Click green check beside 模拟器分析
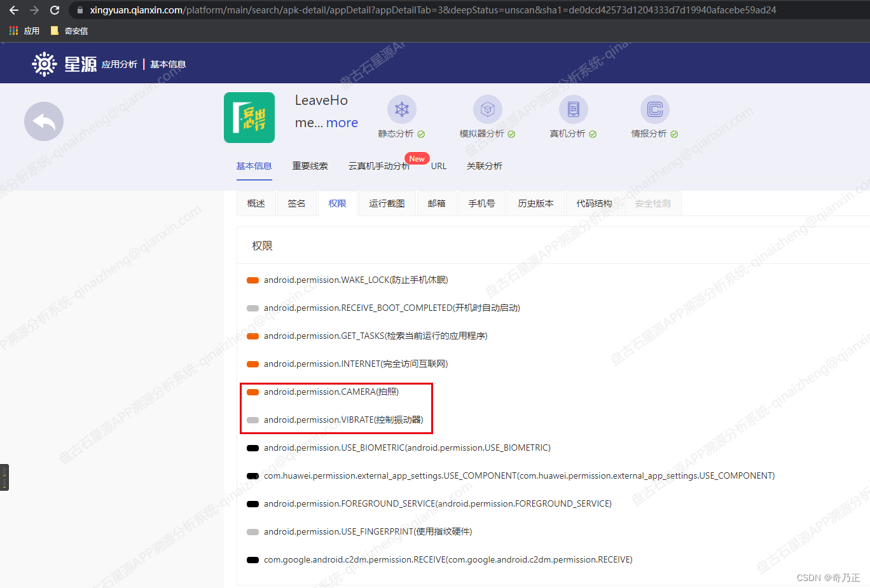870x588 pixels. tap(511, 134)
